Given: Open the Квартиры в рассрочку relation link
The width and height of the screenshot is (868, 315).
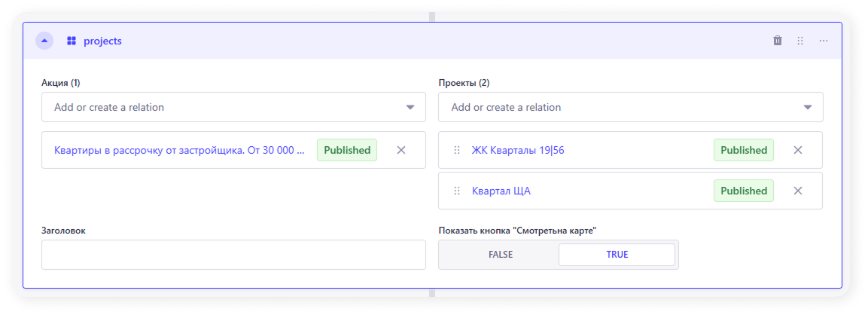Looking at the screenshot, I should (179, 150).
